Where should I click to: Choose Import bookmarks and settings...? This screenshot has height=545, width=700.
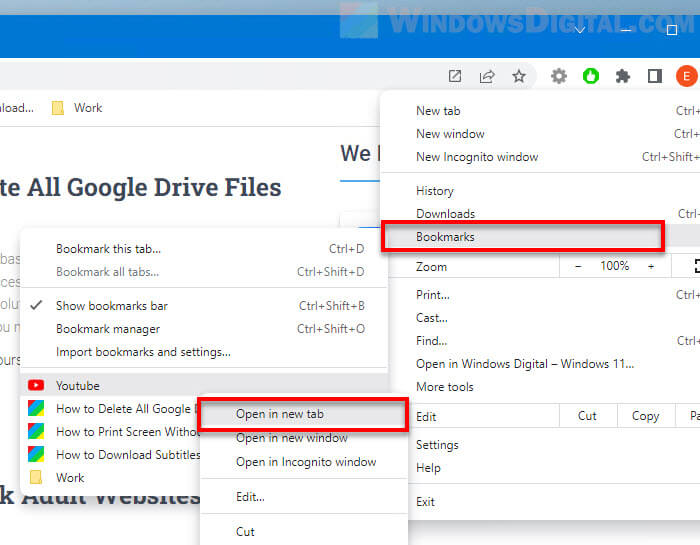click(204, 352)
